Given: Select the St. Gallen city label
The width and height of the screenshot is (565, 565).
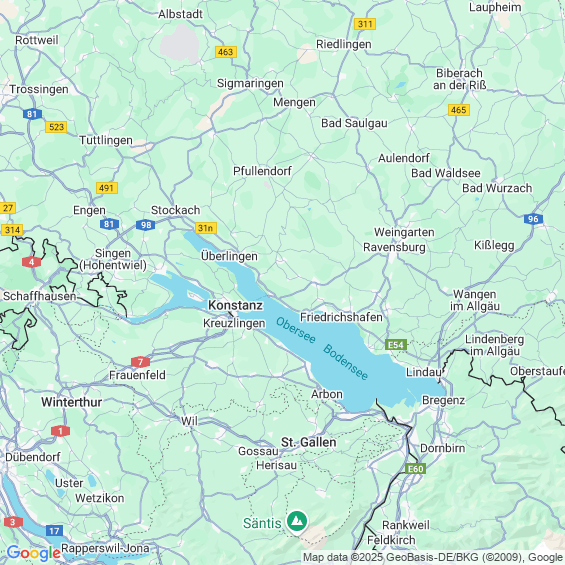Looking at the screenshot, I should pos(308,442).
